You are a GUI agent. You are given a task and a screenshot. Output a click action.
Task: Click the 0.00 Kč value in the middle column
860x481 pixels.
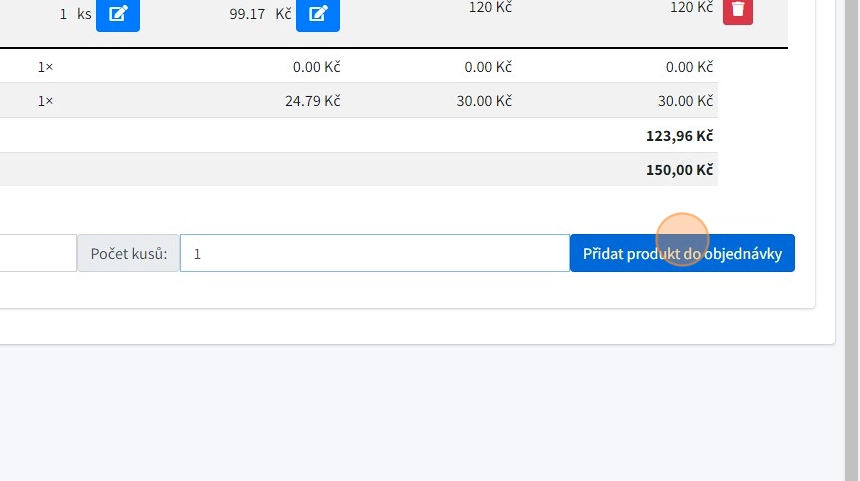pos(488,67)
